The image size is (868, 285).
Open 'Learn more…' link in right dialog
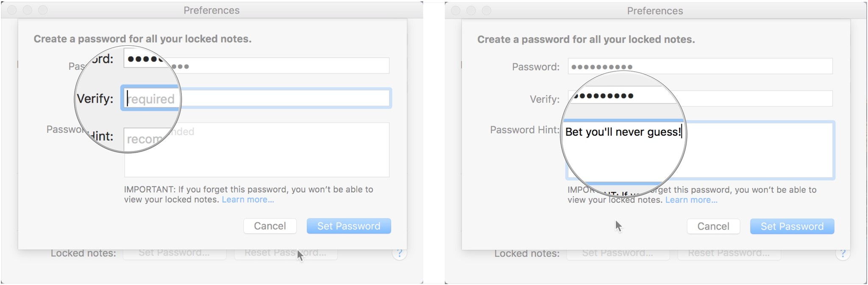pyautogui.click(x=691, y=200)
